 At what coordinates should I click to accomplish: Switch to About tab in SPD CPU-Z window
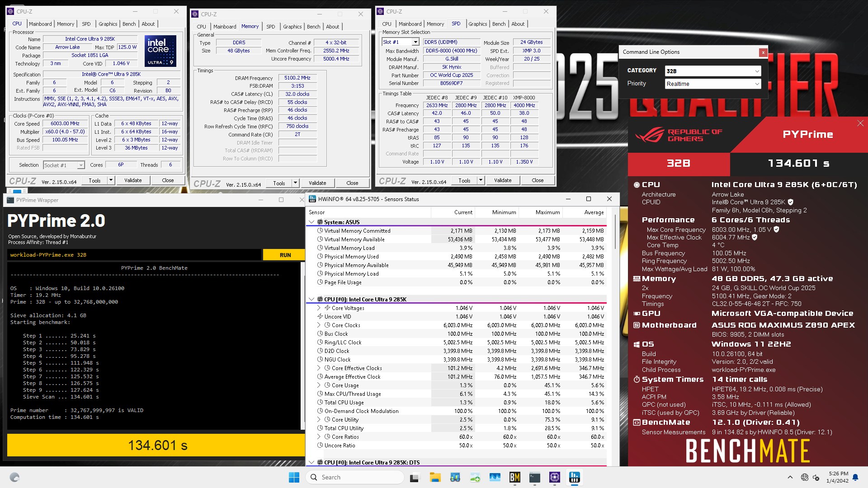pyautogui.click(x=518, y=24)
